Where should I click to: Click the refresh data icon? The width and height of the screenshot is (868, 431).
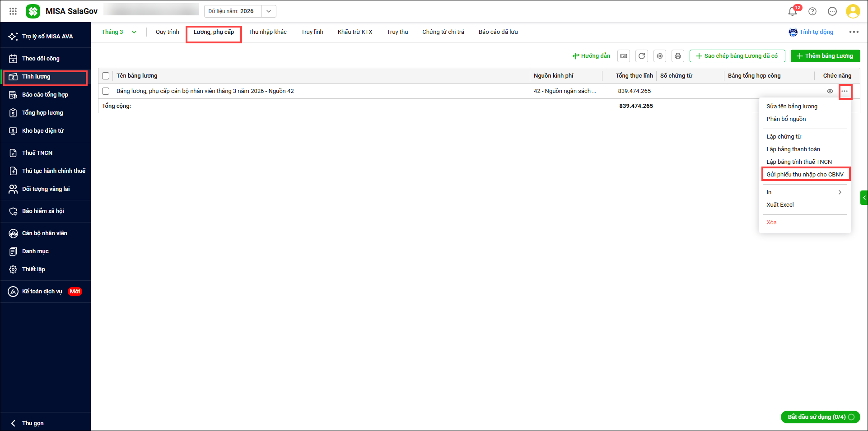[x=642, y=56]
